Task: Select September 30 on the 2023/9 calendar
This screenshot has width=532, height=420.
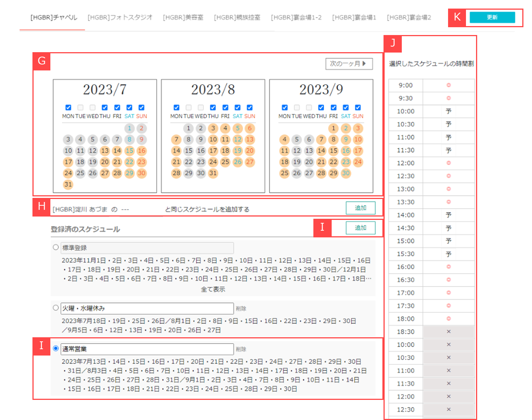Action: [346, 173]
